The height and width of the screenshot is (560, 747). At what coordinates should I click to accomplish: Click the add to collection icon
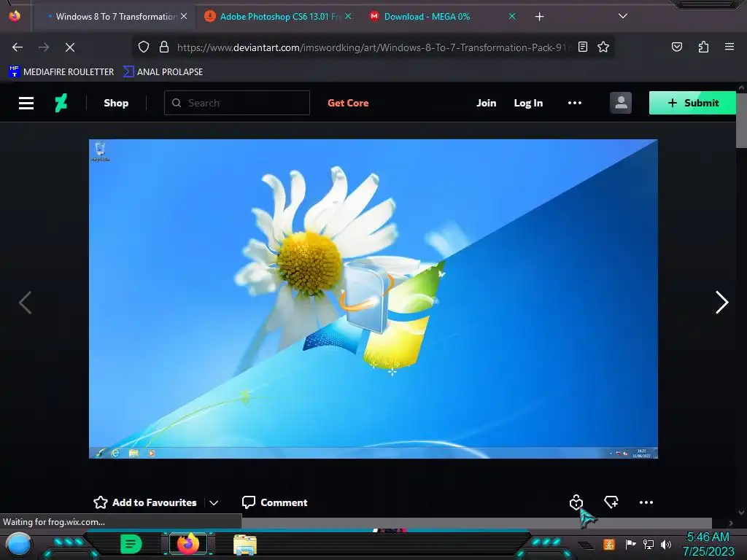coord(611,502)
